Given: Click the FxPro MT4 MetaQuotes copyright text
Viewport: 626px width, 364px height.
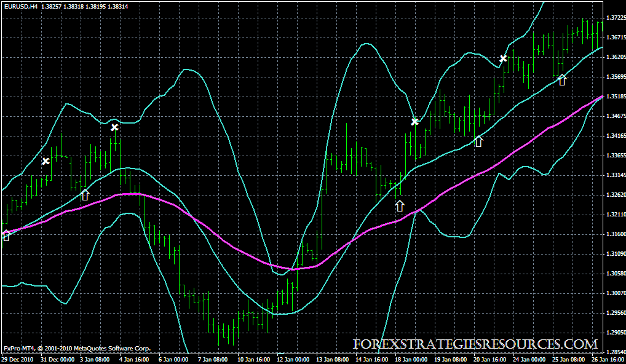Looking at the screenshot, I should (x=77, y=349).
